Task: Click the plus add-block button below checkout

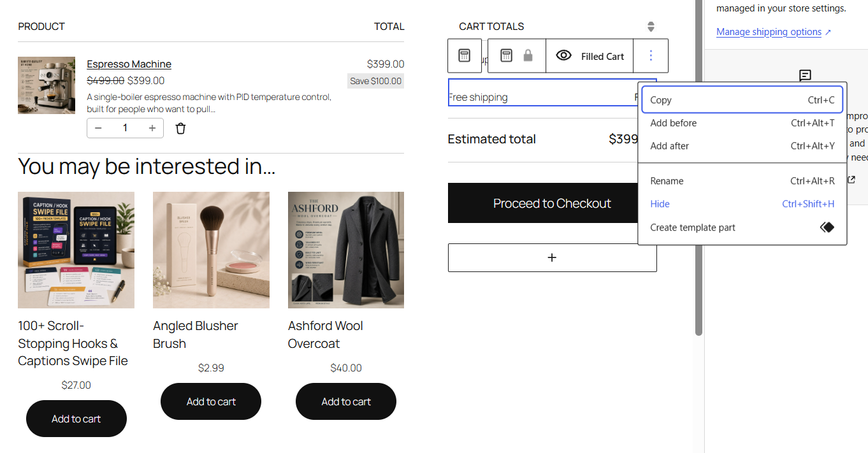Action: point(552,257)
